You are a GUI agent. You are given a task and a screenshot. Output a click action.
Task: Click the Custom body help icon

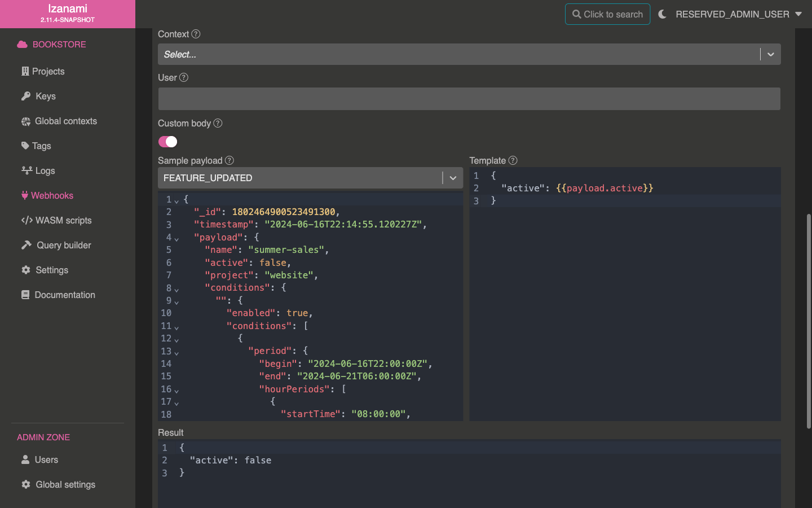(x=218, y=123)
